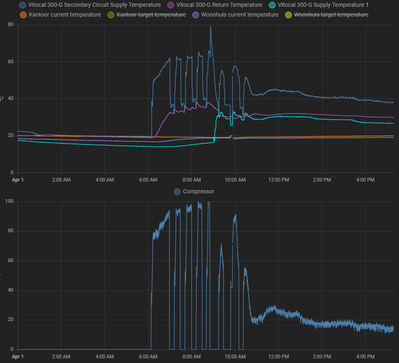Toggle Vitocal 300-G Secondary Circuit Supply Temperature legend circle
The height and width of the screenshot is (363, 399).
click(x=23, y=5)
